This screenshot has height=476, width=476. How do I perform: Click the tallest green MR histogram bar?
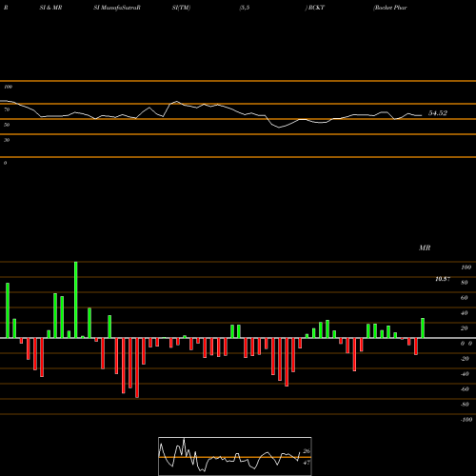coord(76,300)
